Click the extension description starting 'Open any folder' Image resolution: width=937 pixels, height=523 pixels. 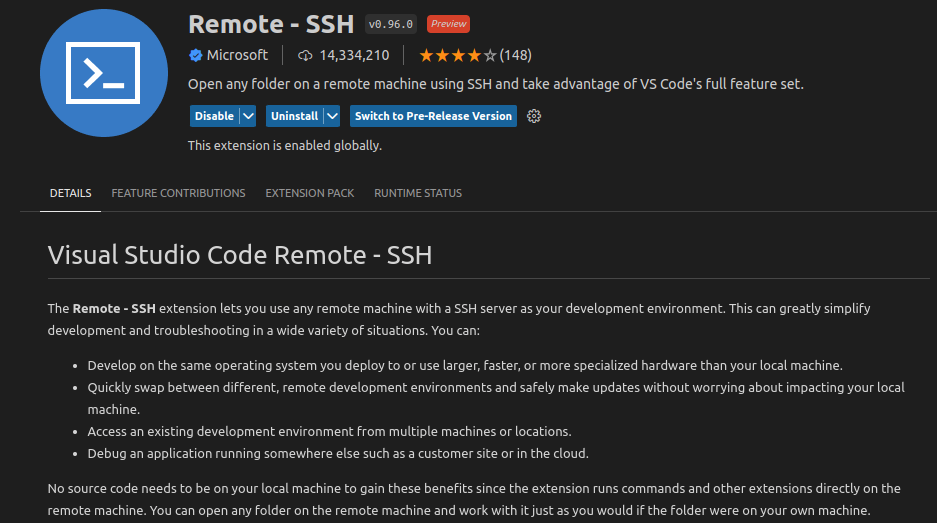pos(496,84)
